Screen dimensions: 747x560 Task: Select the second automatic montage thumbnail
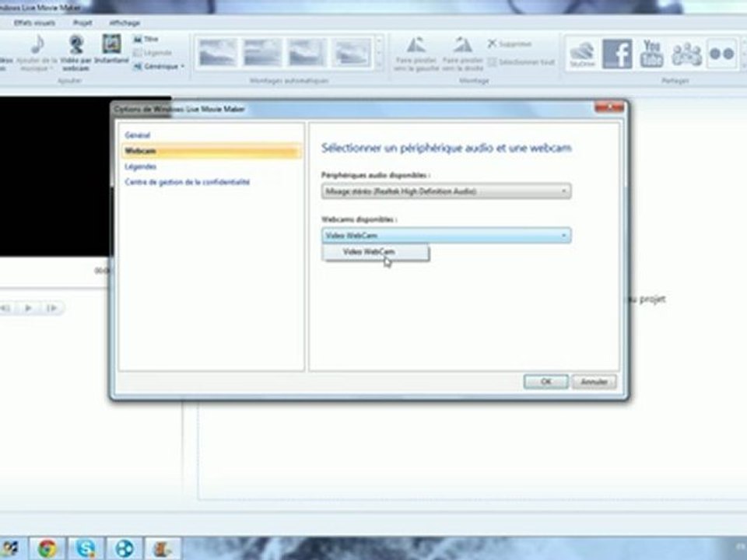(262, 52)
